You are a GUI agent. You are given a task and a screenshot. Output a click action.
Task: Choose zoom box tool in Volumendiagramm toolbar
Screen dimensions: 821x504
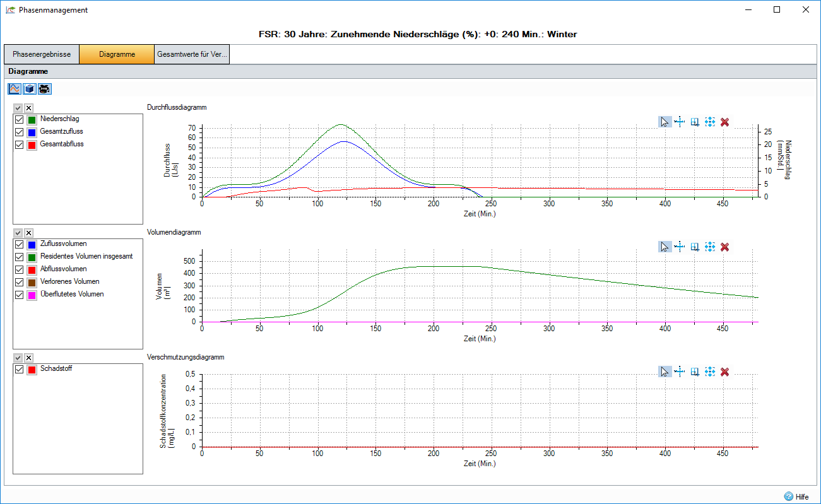coord(695,247)
